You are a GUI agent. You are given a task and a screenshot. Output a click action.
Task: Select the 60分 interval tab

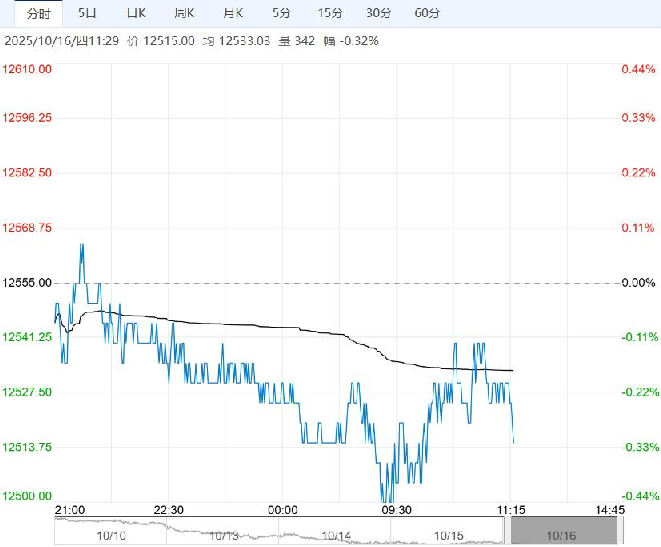point(427,13)
